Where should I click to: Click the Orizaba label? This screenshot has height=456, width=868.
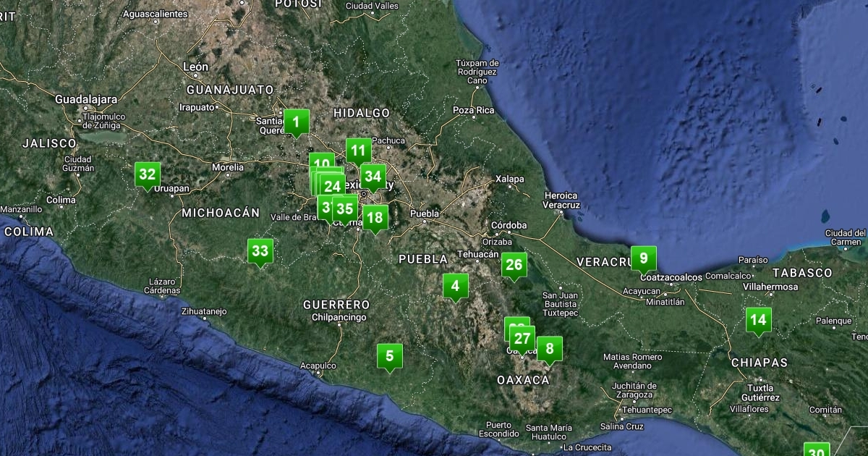(x=497, y=242)
